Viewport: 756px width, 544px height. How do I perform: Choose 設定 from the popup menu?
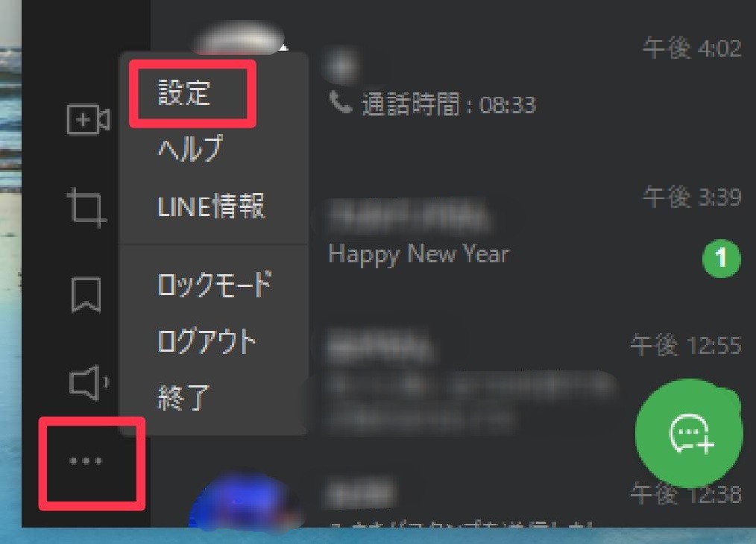183,92
